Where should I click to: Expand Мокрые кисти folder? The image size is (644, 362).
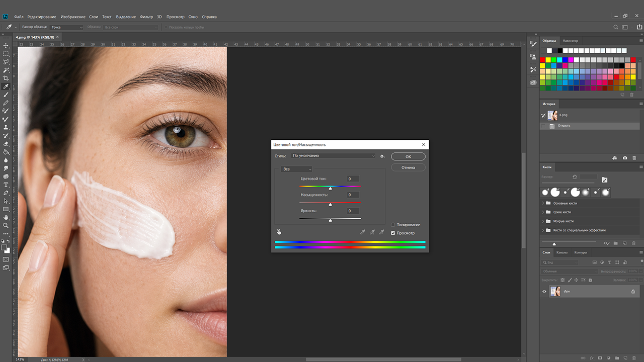pyautogui.click(x=543, y=221)
